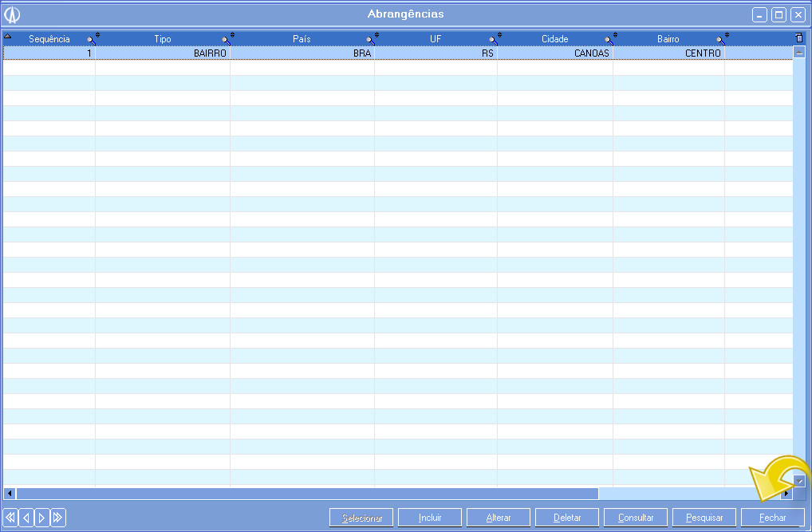Go to the previous record
Viewport: 812px width, 532px height.
26,518
